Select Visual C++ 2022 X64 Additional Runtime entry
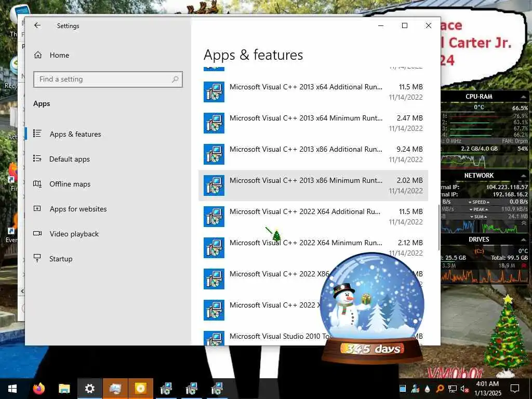Viewport: 532px width, 399px height. pyautogui.click(x=313, y=217)
